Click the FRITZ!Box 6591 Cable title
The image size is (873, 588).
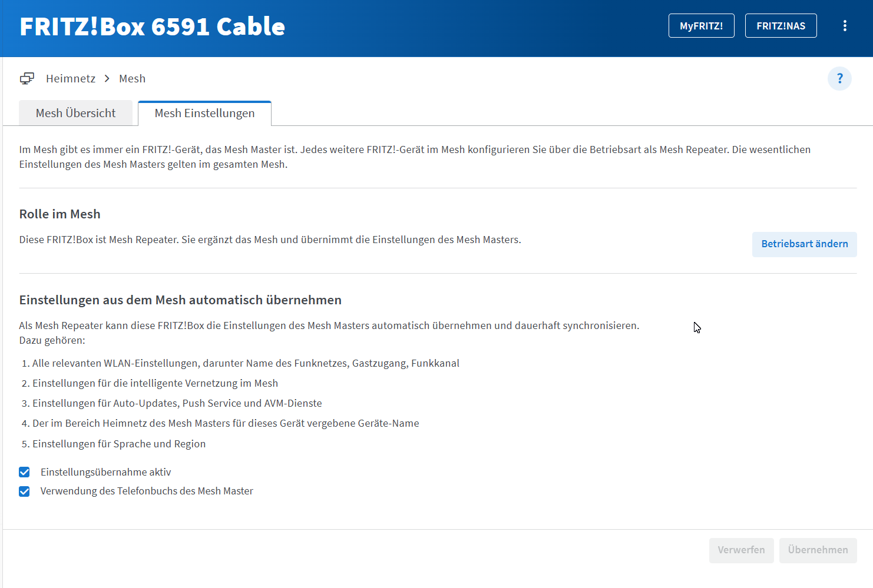(x=152, y=26)
